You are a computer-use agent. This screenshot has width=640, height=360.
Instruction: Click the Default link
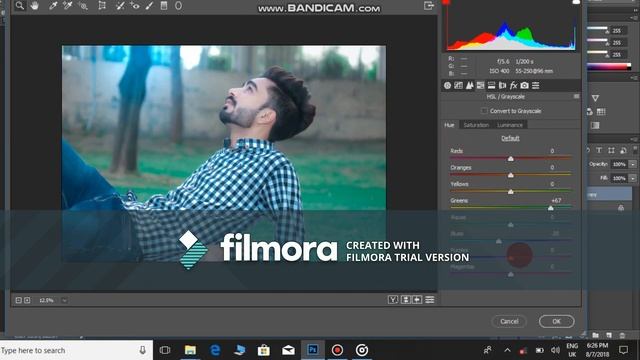pyautogui.click(x=510, y=138)
